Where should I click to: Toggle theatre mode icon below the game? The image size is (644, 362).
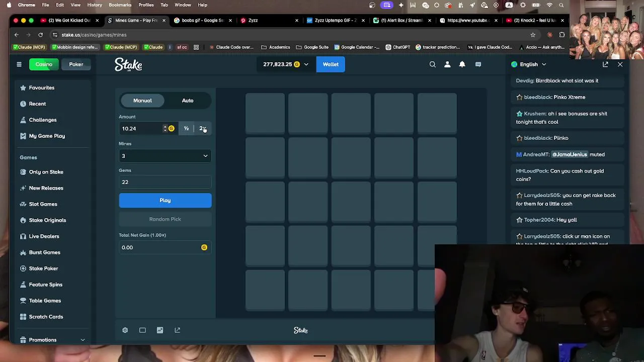click(142, 330)
